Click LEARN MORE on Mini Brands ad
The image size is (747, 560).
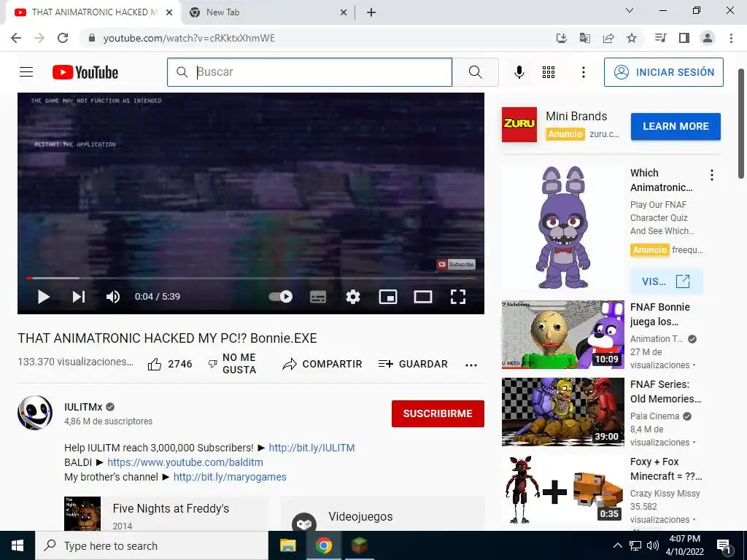click(x=676, y=126)
